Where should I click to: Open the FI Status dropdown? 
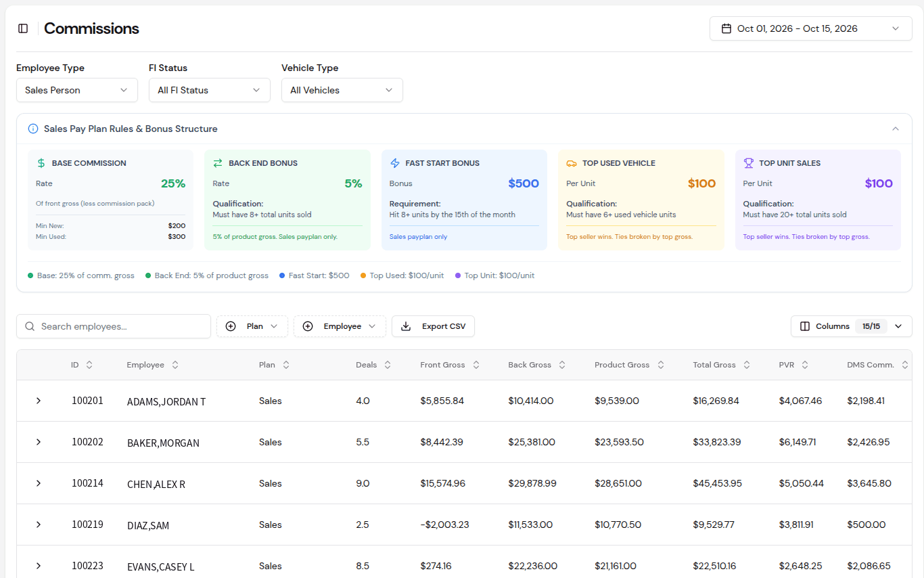(x=210, y=90)
